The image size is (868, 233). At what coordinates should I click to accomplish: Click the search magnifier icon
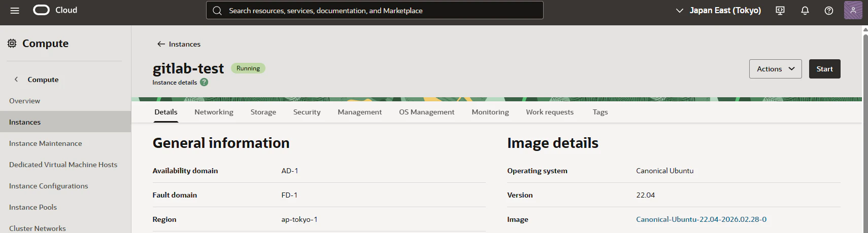pyautogui.click(x=217, y=10)
